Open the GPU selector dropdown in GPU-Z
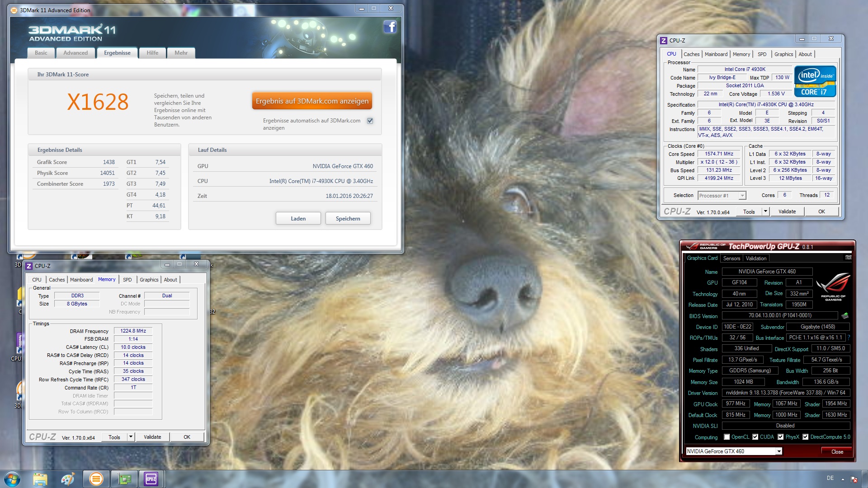 tap(734, 451)
